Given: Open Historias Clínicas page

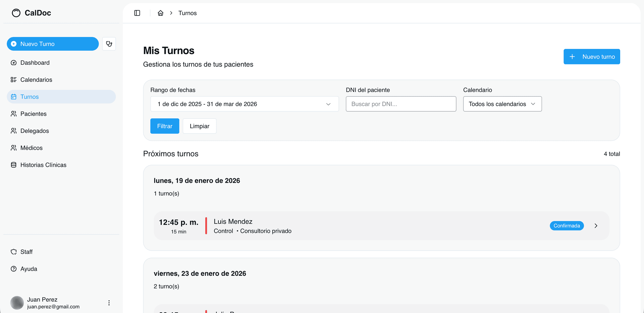Looking at the screenshot, I should coord(43,165).
